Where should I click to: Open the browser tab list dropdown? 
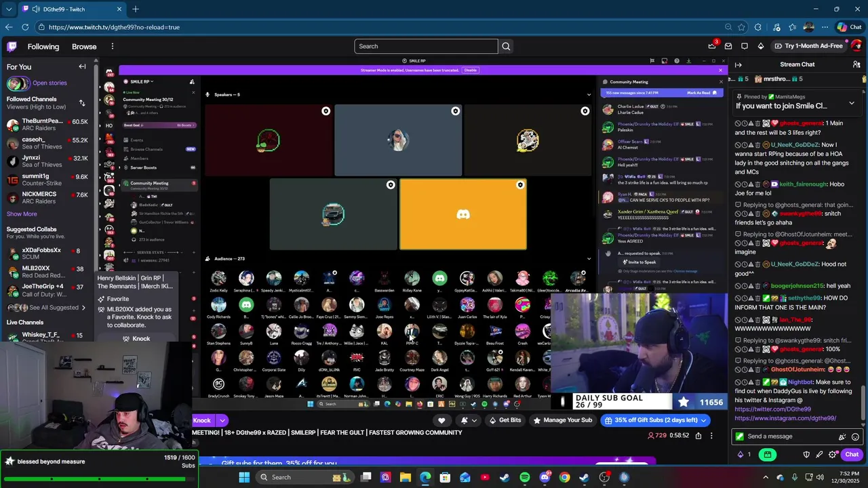tap(9, 9)
